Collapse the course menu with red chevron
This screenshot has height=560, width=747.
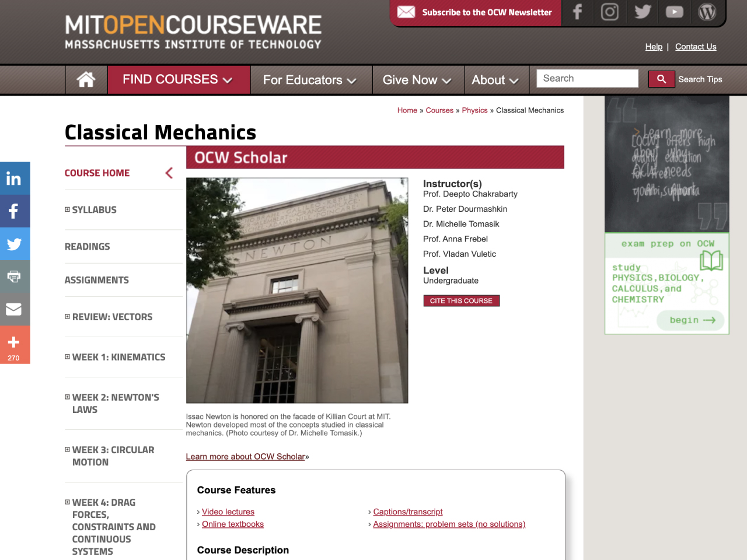pyautogui.click(x=169, y=173)
